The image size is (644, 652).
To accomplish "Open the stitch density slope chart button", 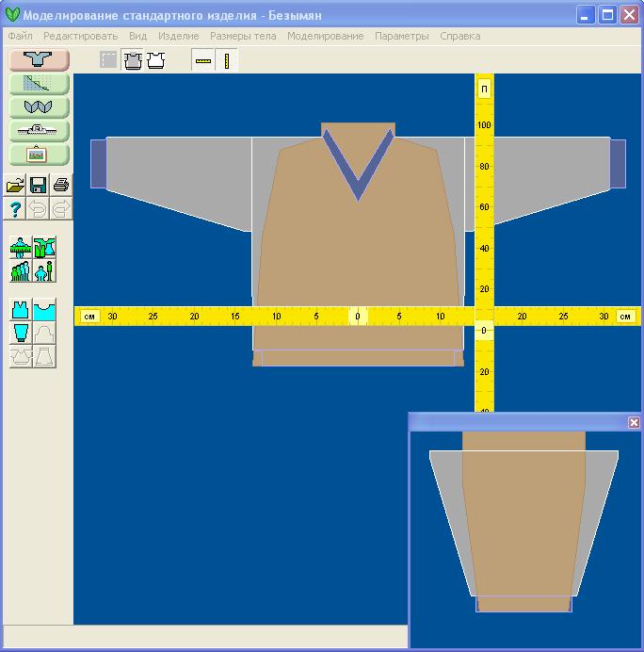I will pos(39,84).
